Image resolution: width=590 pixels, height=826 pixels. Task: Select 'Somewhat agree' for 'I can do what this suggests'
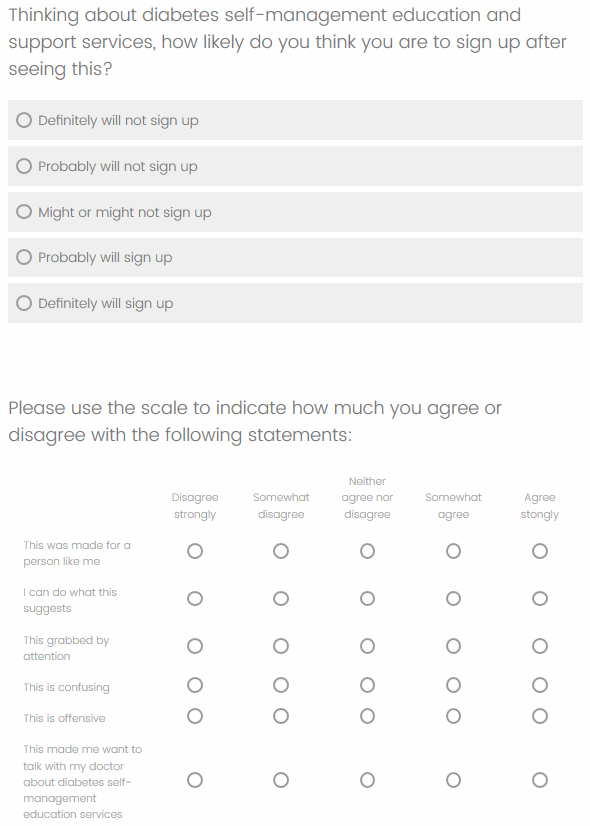(453, 598)
